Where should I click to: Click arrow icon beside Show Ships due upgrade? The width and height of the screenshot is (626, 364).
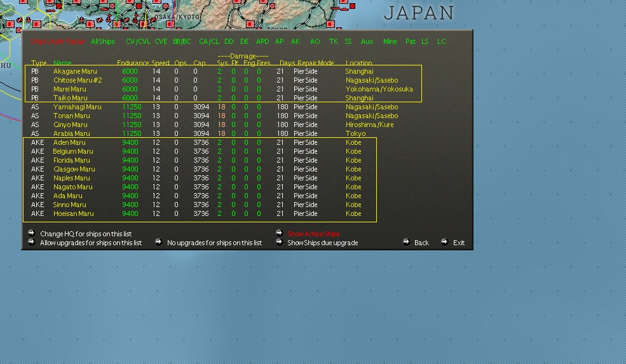tap(279, 242)
